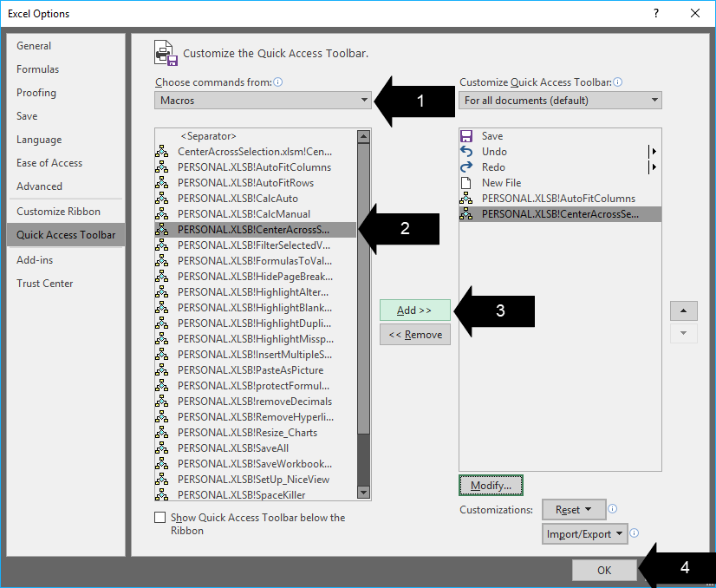Open the Reset dropdown button
The width and height of the screenshot is (716, 588).
[574, 509]
